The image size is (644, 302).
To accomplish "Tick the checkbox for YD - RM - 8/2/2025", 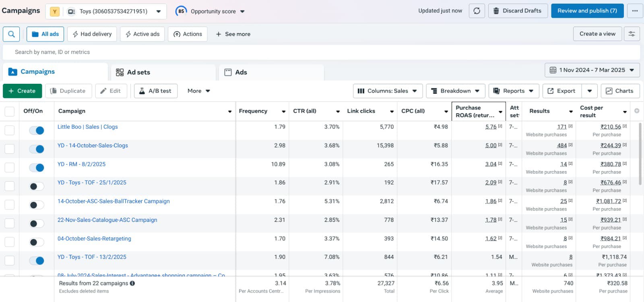I will (9, 168).
